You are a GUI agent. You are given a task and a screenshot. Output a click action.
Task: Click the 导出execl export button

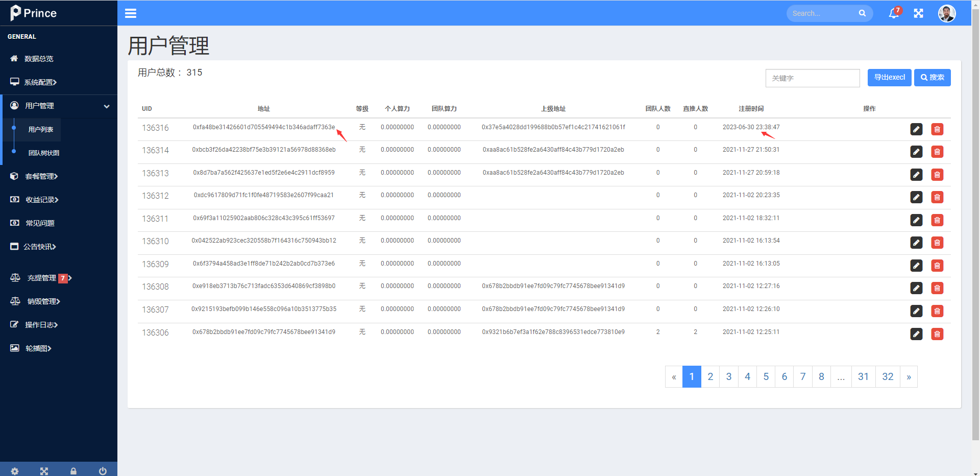tap(889, 78)
